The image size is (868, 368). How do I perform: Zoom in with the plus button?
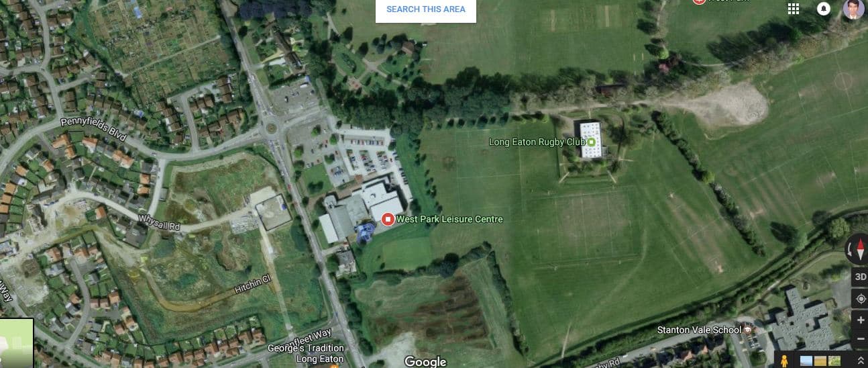click(x=860, y=320)
